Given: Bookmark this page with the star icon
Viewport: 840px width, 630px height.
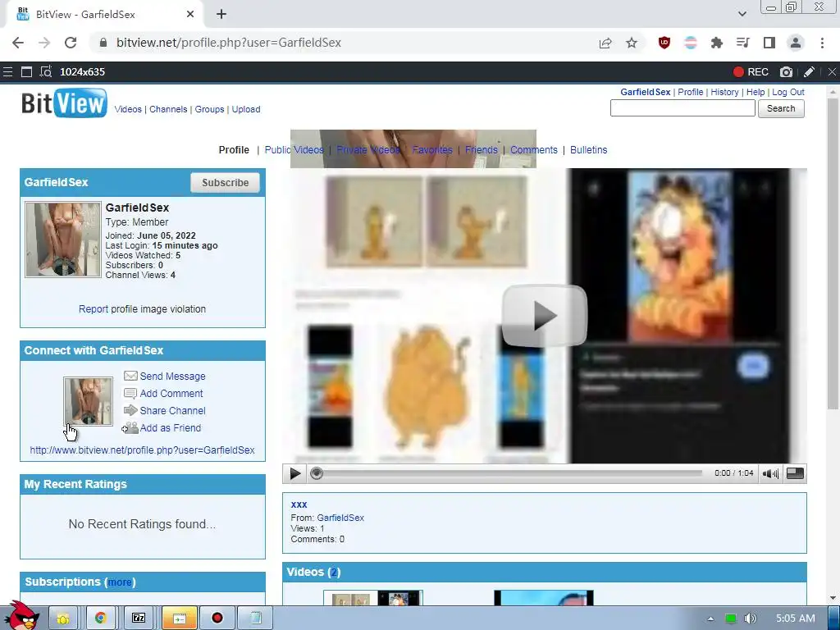Looking at the screenshot, I should [632, 43].
